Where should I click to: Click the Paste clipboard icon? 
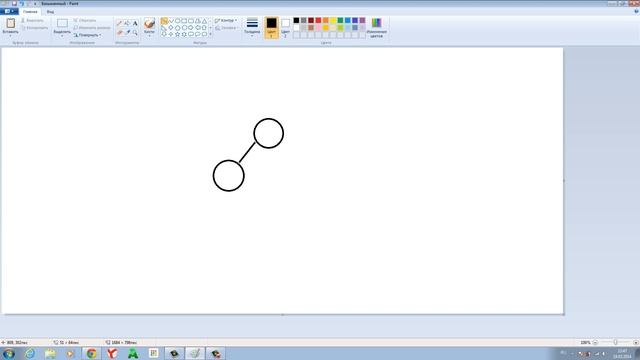[x=11, y=23]
